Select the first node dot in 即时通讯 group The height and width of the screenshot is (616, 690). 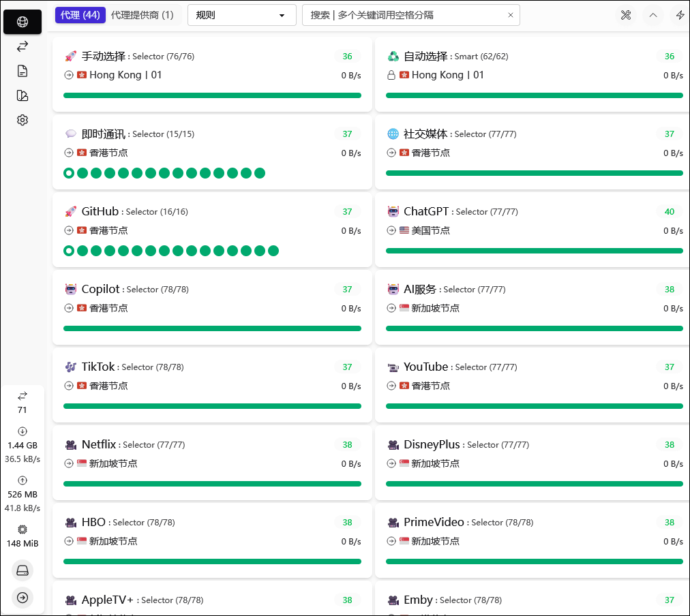(x=69, y=173)
